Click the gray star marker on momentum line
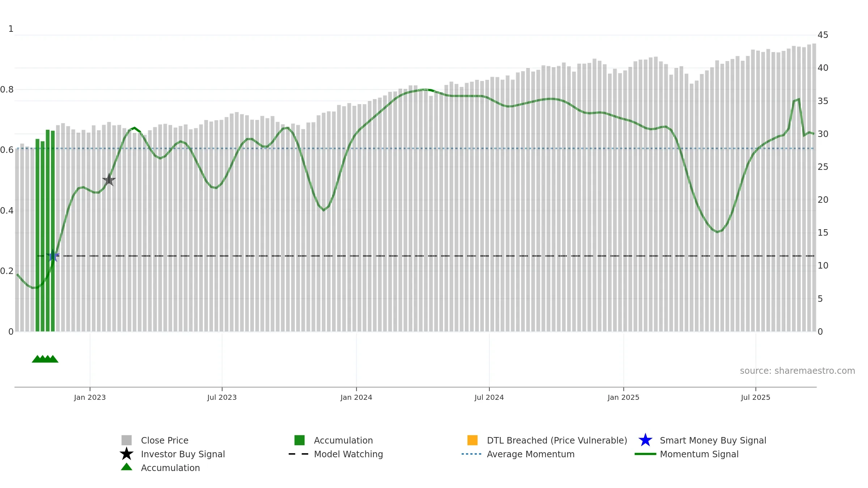Image resolution: width=868 pixels, height=488 pixels. 109,180
